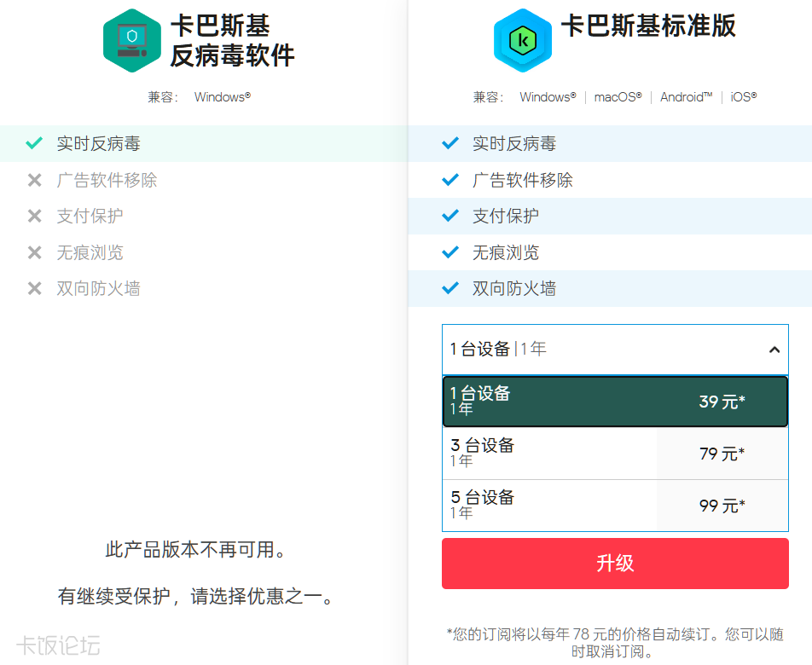Click the 此产品版本不再可用 notice text

click(x=196, y=550)
